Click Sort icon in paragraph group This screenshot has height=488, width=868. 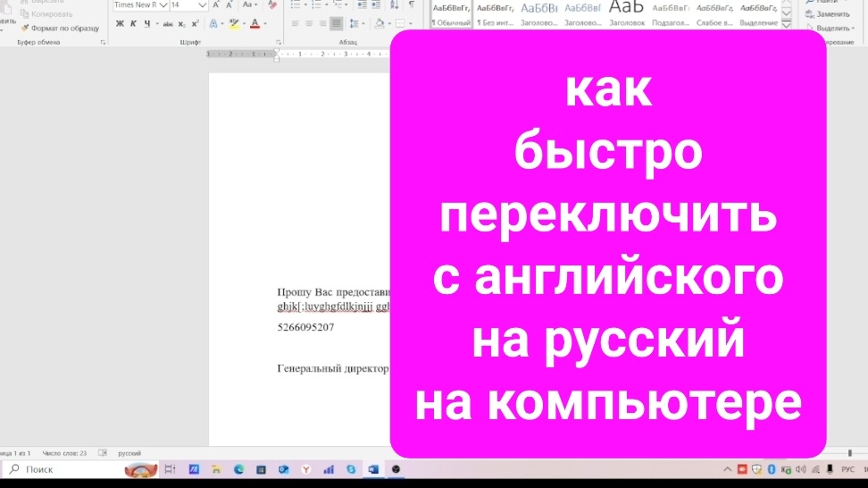(394, 5)
